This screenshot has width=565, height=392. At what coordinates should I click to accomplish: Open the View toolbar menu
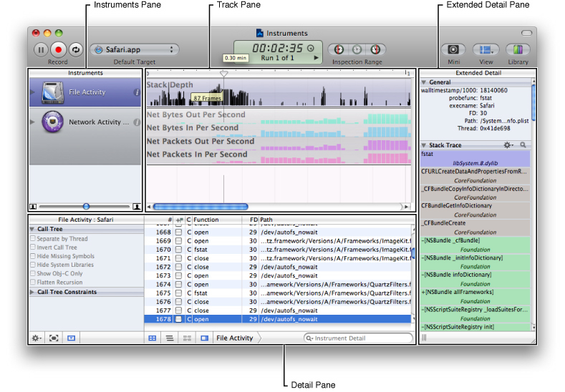(486, 49)
